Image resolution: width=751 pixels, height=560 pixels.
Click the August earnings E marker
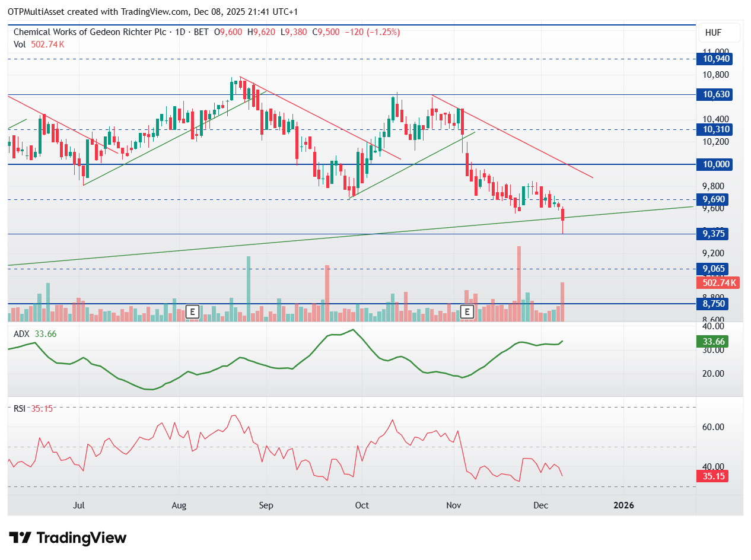point(192,311)
